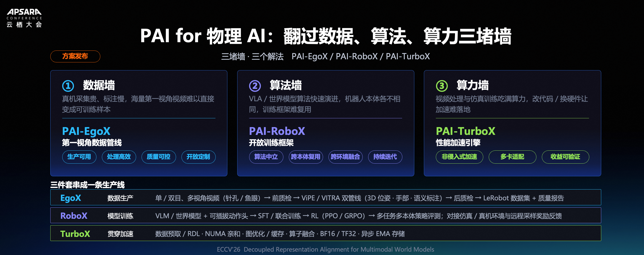Click the Apsara Conference 云栖大会 logo
Image resolution: width=644 pixels, height=255 pixels.
(24, 18)
